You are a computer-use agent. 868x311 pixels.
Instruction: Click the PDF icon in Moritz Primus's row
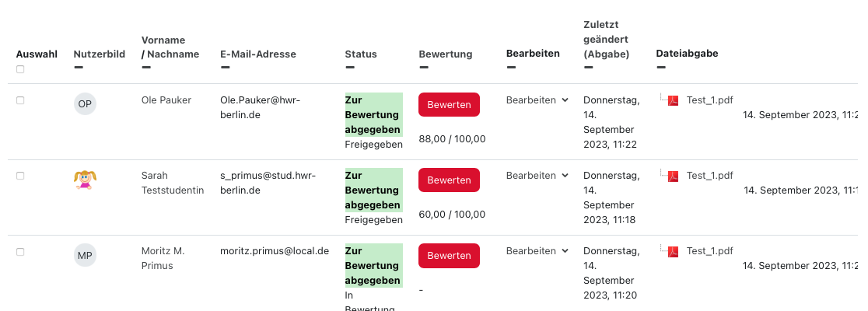(674, 251)
